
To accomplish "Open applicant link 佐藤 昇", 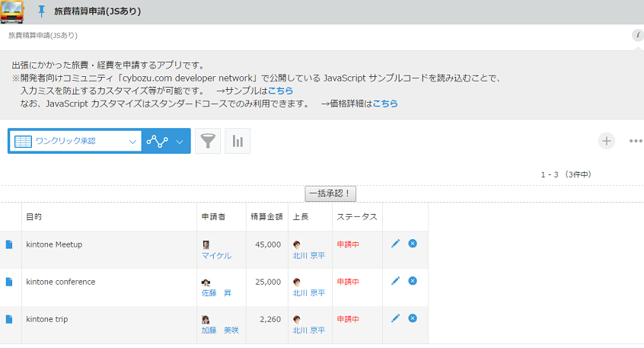I will pyautogui.click(x=216, y=293).
